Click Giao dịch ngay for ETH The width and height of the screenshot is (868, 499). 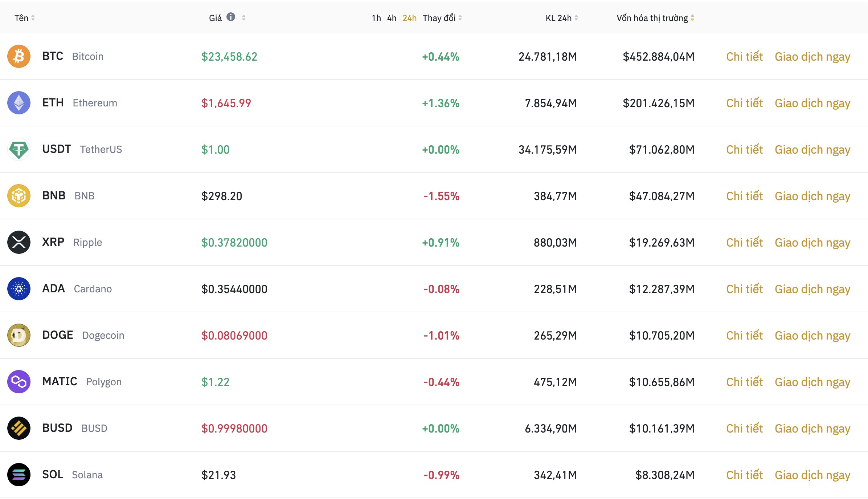tap(812, 104)
